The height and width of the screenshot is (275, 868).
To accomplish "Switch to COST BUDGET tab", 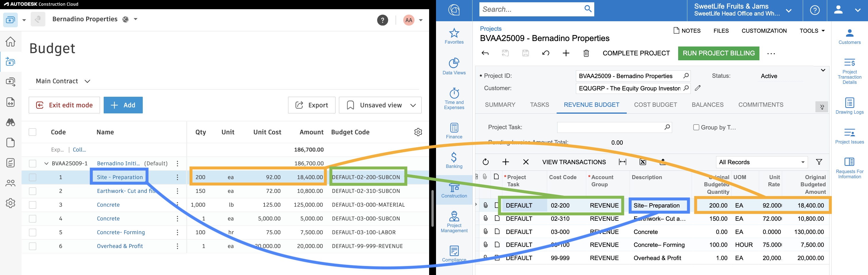I will [655, 105].
